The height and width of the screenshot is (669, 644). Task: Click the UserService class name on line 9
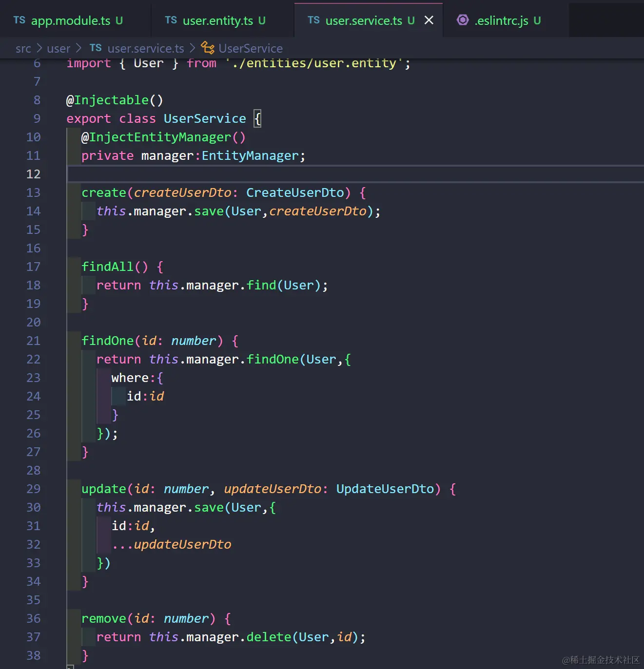click(x=205, y=118)
